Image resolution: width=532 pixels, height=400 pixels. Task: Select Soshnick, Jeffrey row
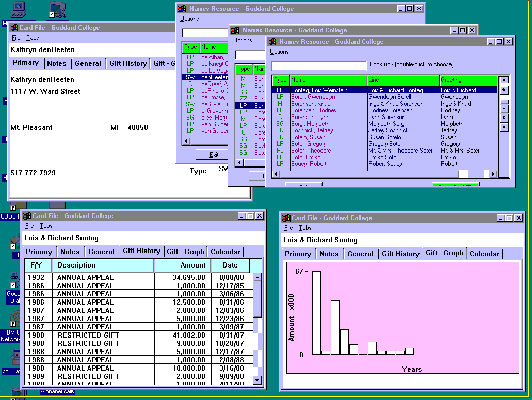coord(385,130)
